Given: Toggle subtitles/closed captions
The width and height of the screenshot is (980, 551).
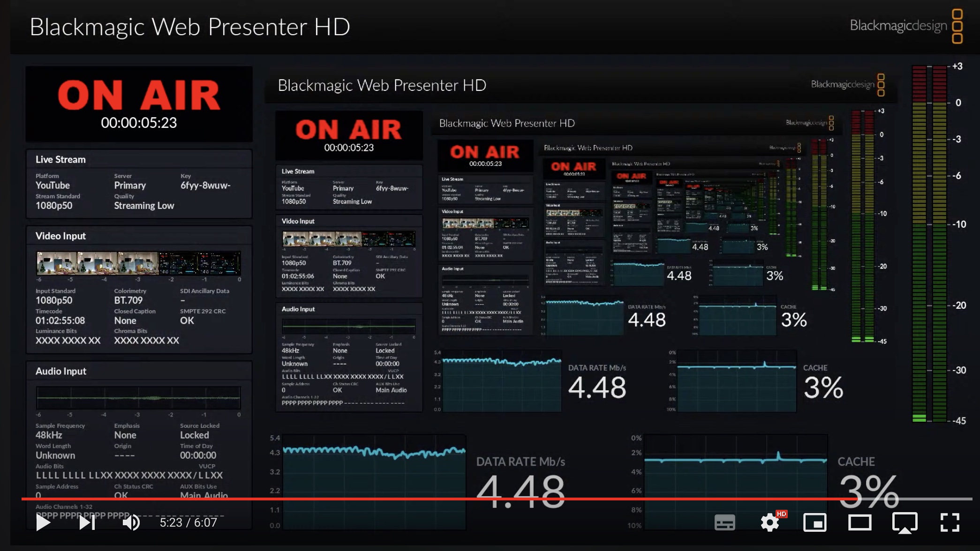Looking at the screenshot, I should (724, 522).
